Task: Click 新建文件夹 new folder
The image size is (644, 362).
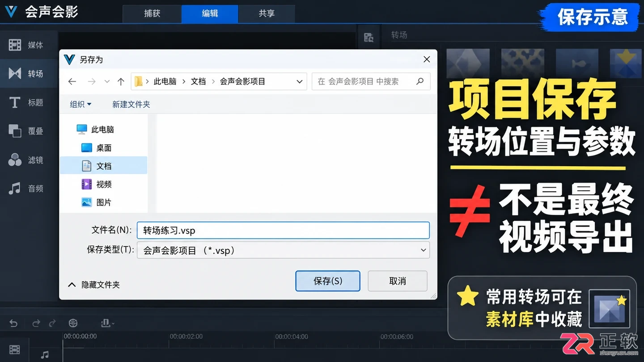Action: point(131,104)
